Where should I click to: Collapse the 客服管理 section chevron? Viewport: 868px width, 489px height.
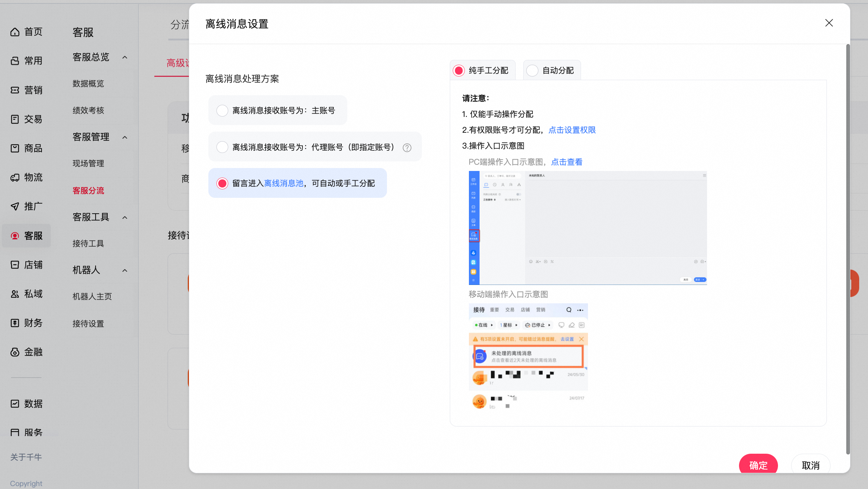[x=125, y=138]
